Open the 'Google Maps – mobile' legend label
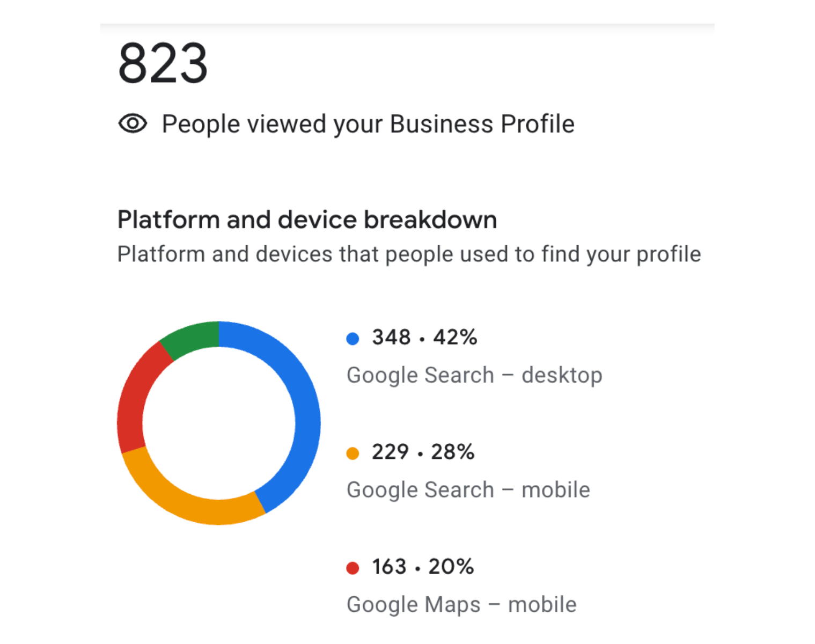815x644 pixels. 461,605
